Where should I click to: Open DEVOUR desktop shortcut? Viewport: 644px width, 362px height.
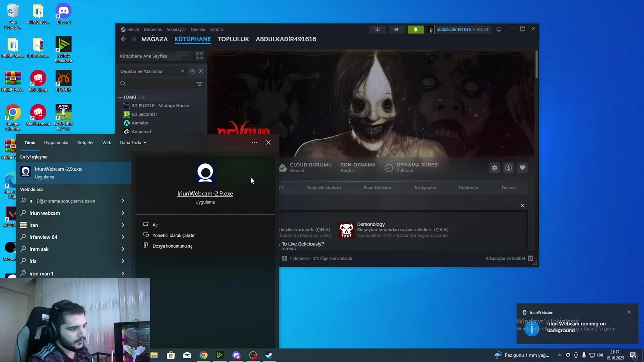(x=63, y=81)
